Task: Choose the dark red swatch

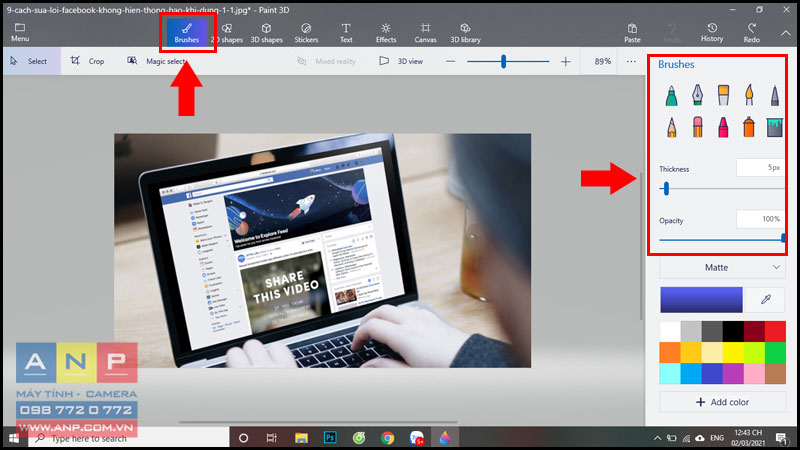Action: [754, 332]
